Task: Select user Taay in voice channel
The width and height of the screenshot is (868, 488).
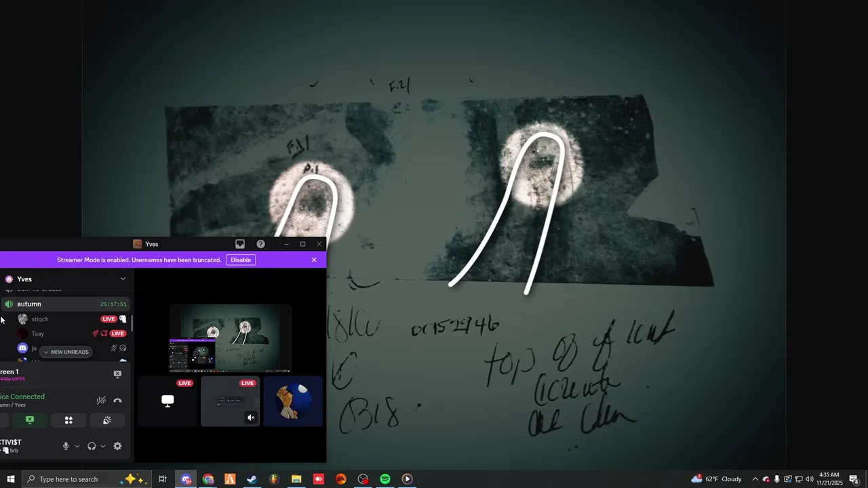Action: pyautogui.click(x=37, y=333)
